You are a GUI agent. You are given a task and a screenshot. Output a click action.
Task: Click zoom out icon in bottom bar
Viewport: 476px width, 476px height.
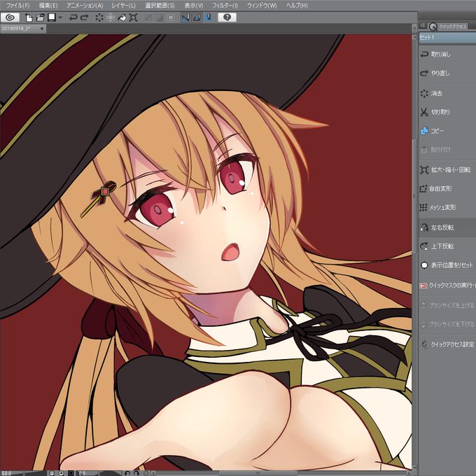coord(52,473)
